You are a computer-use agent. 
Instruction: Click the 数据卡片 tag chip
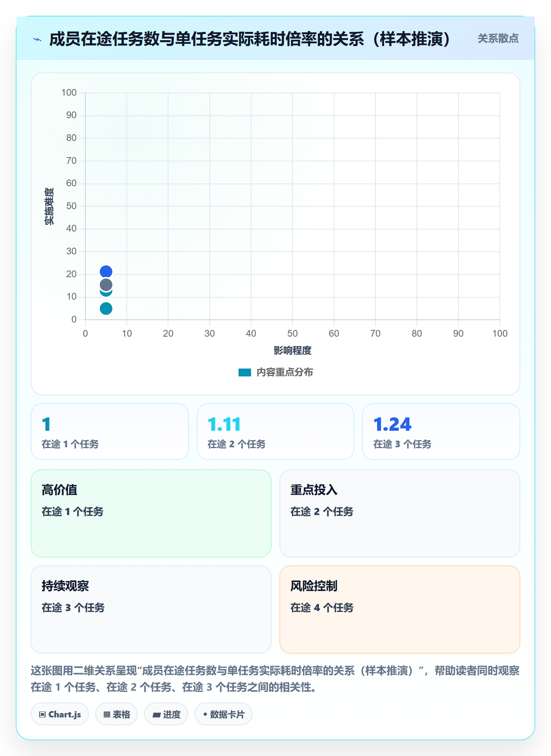click(224, 714)
